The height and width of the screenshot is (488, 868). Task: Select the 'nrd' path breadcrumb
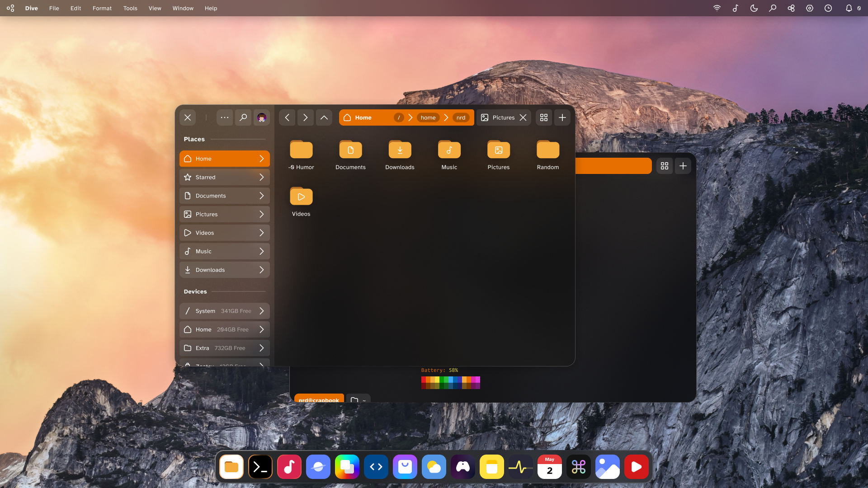(x=461, y=117)
